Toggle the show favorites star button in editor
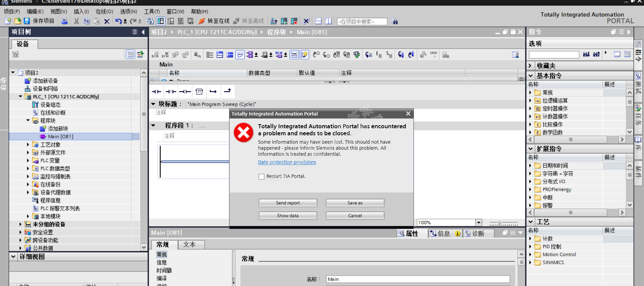 pos(304,55)
